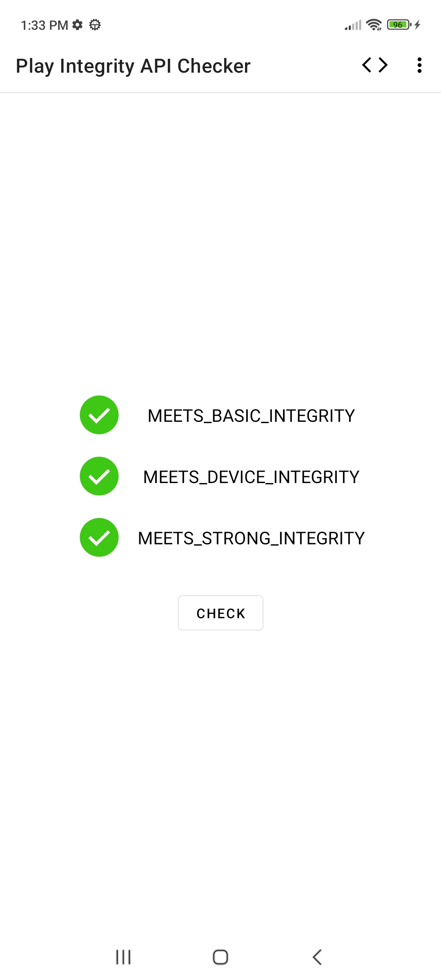Tap the cellular signal bars icon

tap(353, 25)
